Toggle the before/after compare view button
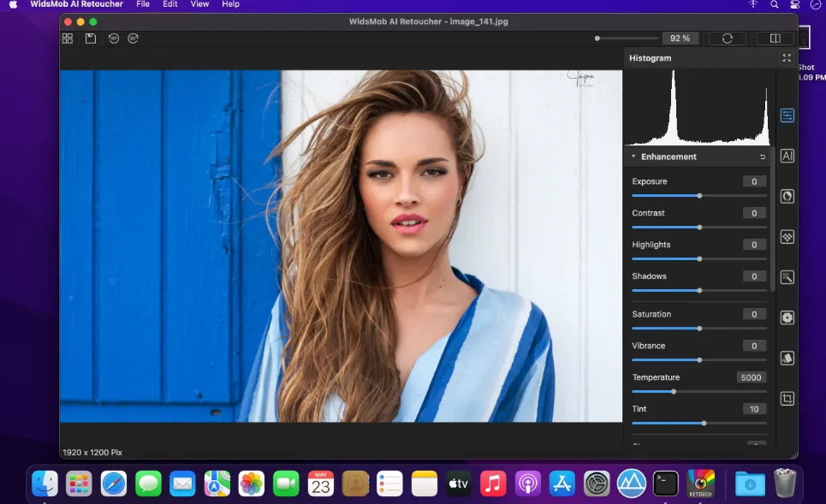This screenshot has height=504, width=826. [775, 39]
